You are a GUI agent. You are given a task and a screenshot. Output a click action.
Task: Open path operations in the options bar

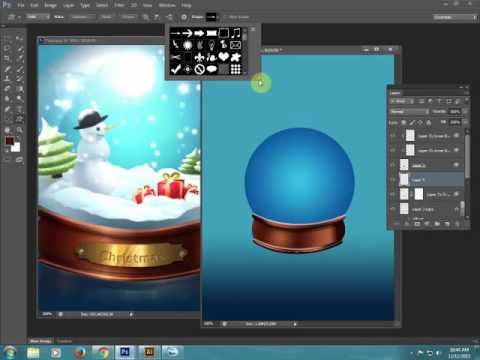[x=146, y=17]
